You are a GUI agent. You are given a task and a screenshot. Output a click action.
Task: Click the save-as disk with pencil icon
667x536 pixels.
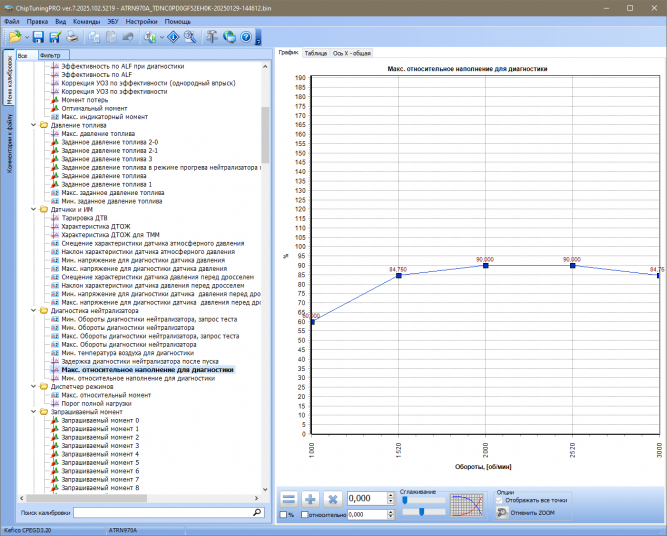pos(55,37)
